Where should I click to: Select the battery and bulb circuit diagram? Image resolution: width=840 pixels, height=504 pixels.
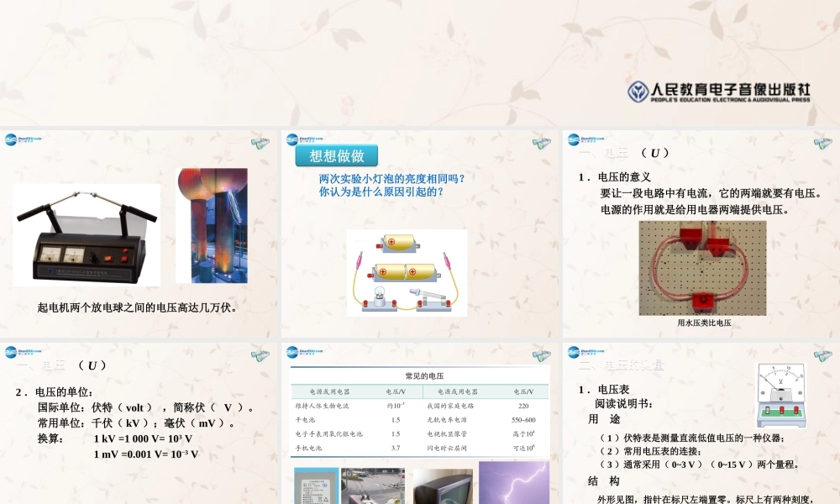407,273
